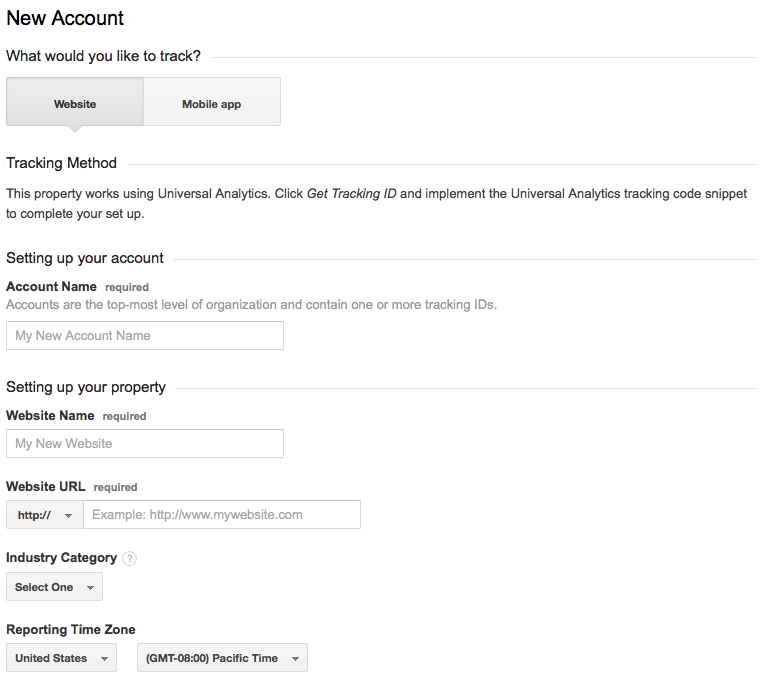The image size is (778, 690).
Task: Click the 'Website Name' field label
Action: pos(50,415)
